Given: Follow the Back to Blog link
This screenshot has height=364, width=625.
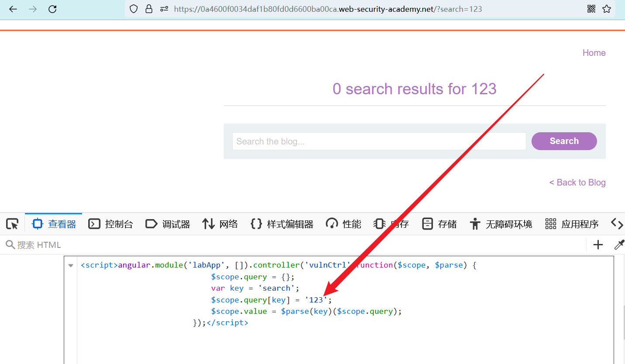Looking at the screenshot, I should [577, 182].
